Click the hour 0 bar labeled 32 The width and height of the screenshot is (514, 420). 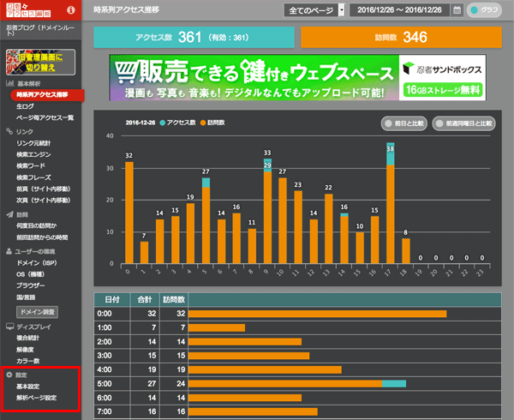click(x=129, y=213)
